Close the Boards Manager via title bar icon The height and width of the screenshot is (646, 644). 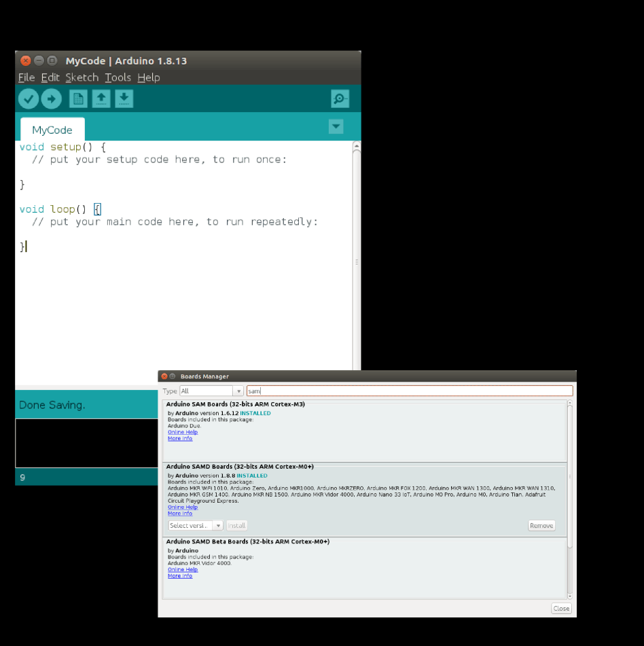coord(164,376)
